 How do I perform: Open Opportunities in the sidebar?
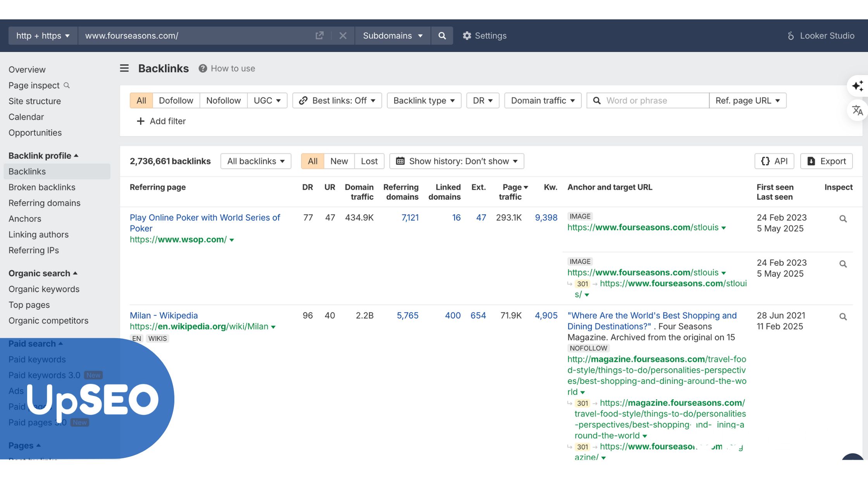pos(35,133)
